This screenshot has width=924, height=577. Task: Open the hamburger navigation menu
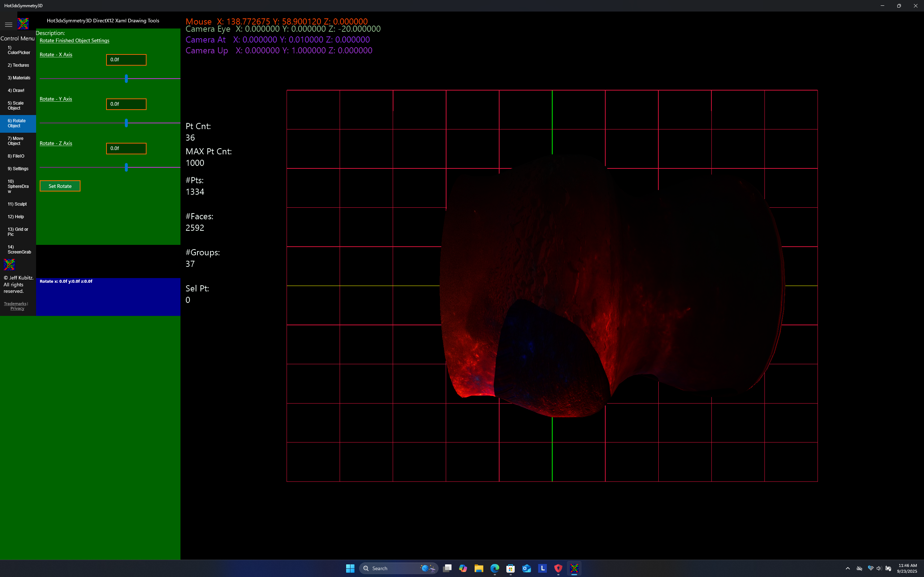coord(8,24)
